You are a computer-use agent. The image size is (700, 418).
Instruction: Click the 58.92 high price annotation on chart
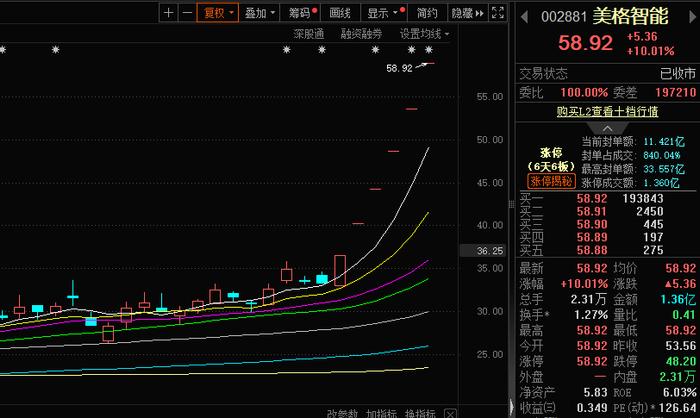point(399,68)
